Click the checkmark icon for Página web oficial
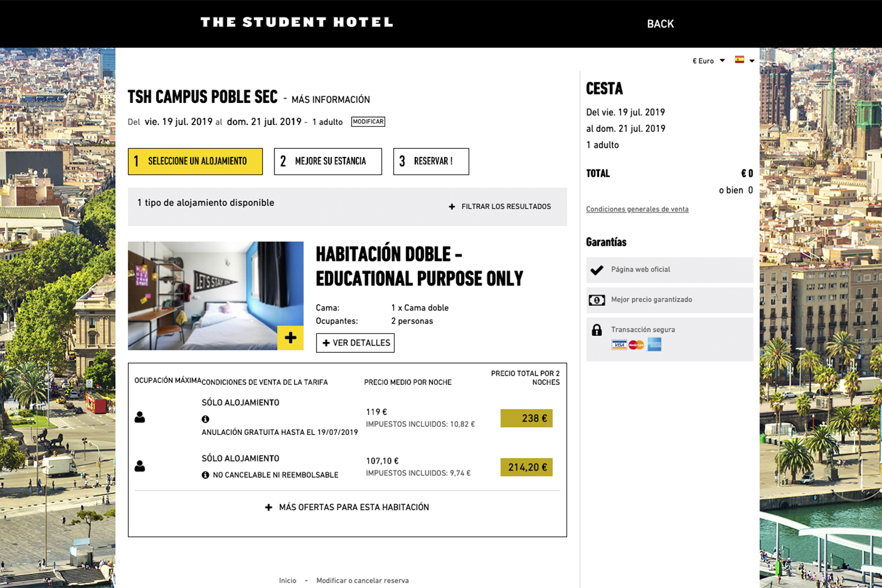This screenshot has width=882, height=588. coord(597,269)
